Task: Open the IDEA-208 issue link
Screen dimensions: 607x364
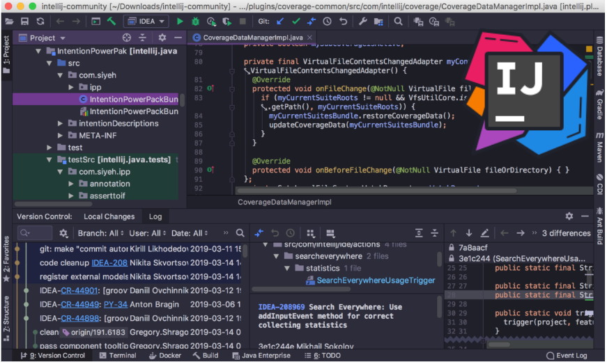Action: pyautogui.click(x=109, y=263)
